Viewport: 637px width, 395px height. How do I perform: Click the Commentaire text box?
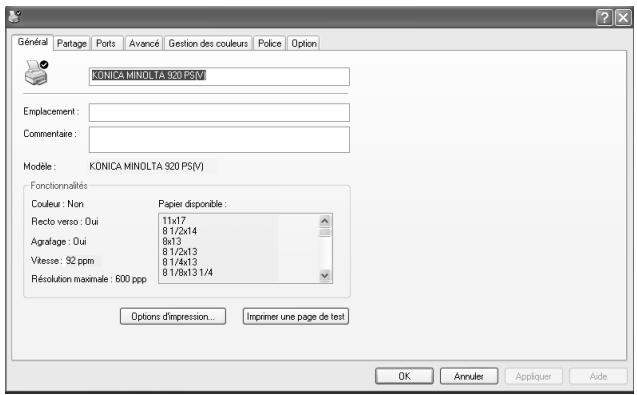[219, 139]
